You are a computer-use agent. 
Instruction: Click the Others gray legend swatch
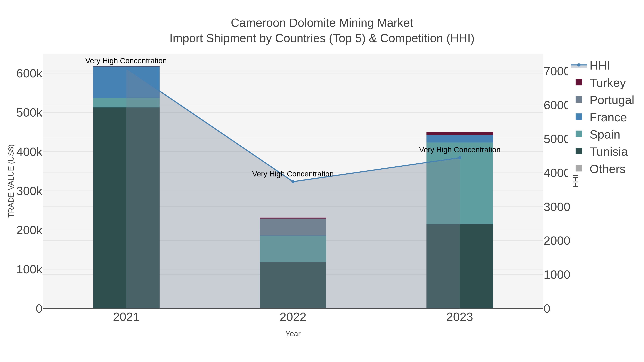click(579, 168)
